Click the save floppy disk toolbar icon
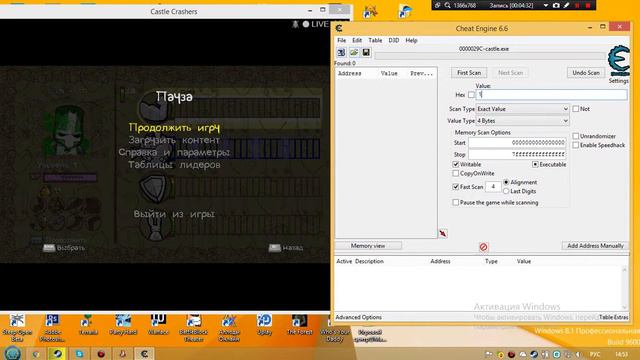This screenshot has width=640, height=360. (x=366, y=52)
